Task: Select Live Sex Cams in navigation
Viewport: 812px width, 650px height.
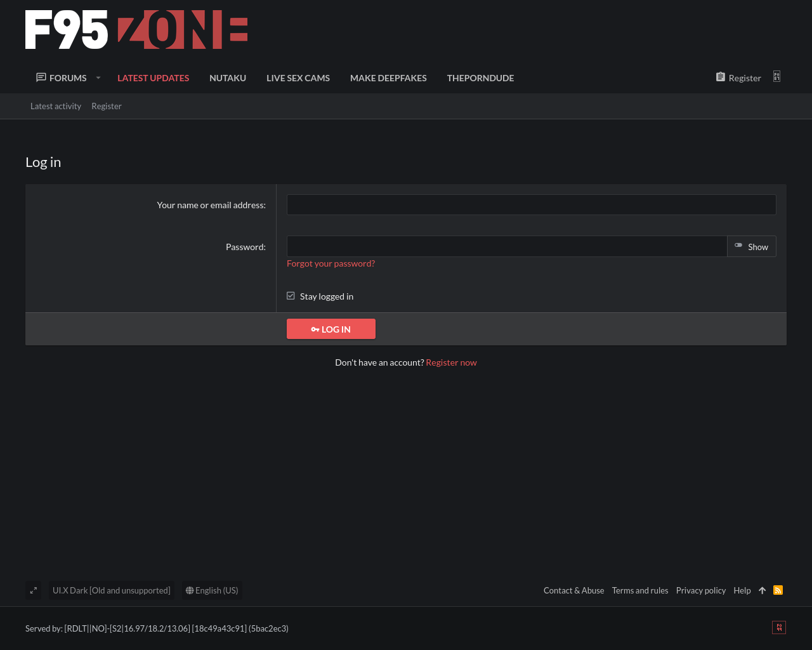Action: coord(298,77)
